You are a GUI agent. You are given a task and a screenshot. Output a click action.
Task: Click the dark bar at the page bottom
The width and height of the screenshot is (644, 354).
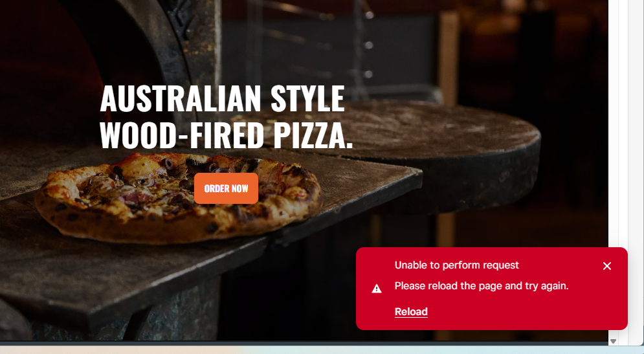tap(304, 343)
